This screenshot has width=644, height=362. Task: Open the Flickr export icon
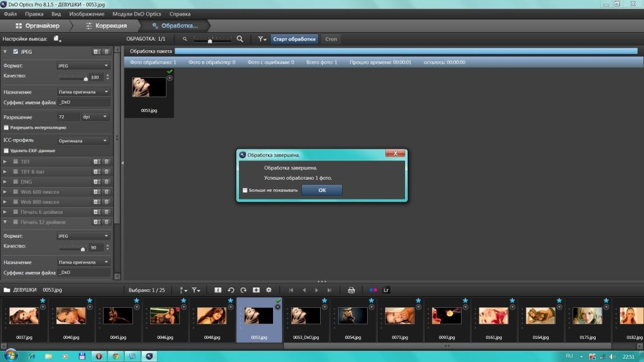(x=373, y=291)
